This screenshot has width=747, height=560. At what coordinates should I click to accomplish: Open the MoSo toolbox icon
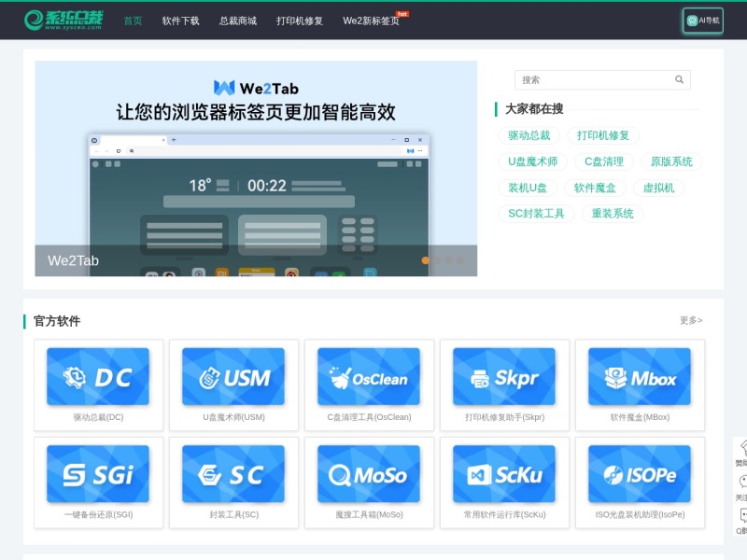(x=369, y=474)
